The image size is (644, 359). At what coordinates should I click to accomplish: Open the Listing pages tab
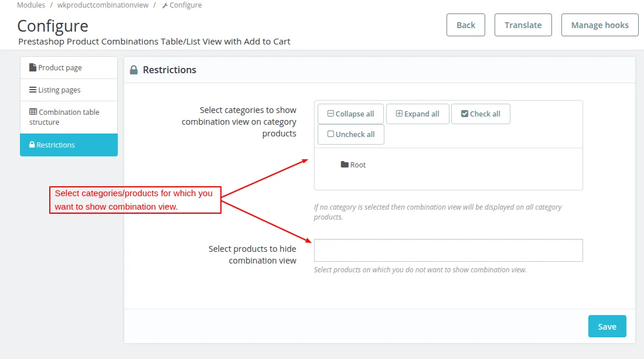coord(69,90)
